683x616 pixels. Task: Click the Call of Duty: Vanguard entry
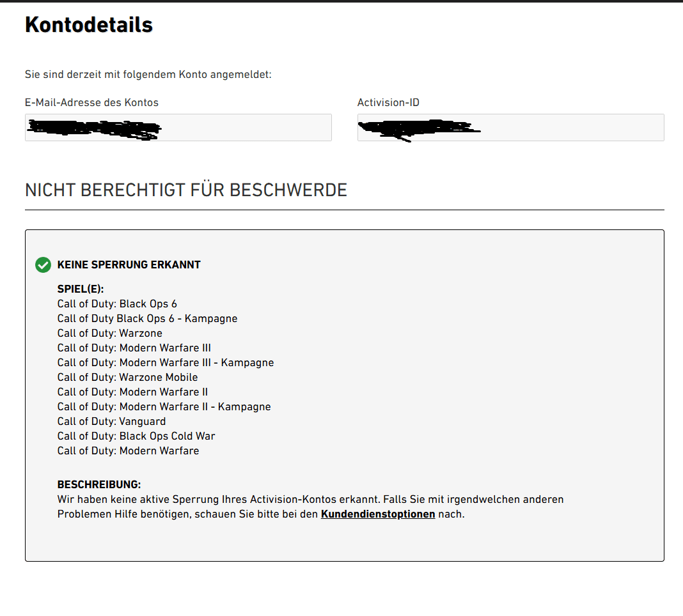(x=111, y=421)
